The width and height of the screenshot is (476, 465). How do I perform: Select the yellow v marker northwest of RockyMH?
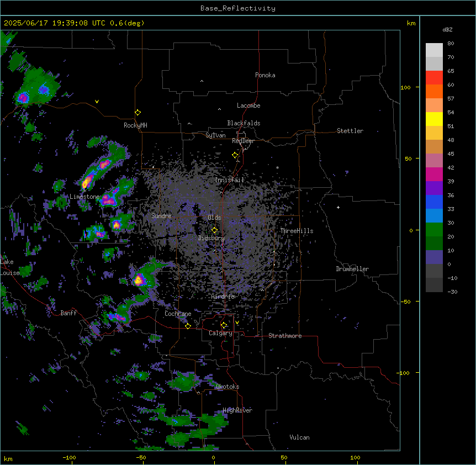click(x=97, y=102)
